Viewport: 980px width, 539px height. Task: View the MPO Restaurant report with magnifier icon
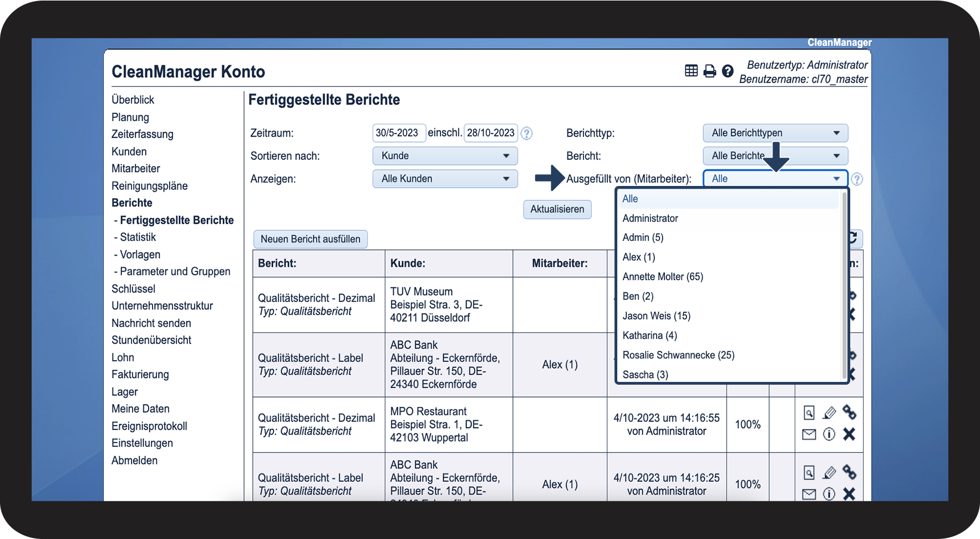click(x=809, y=412)
